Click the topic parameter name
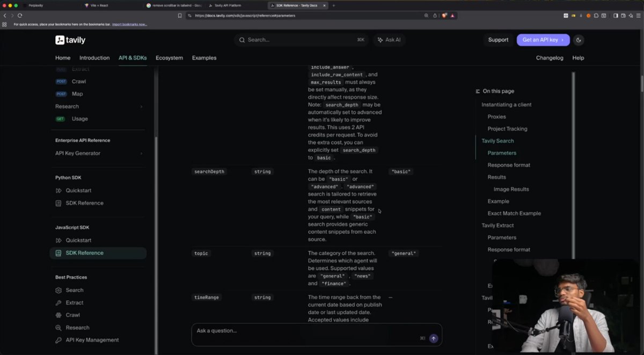This screenshot has width=644, height=355. click(201, 253)
